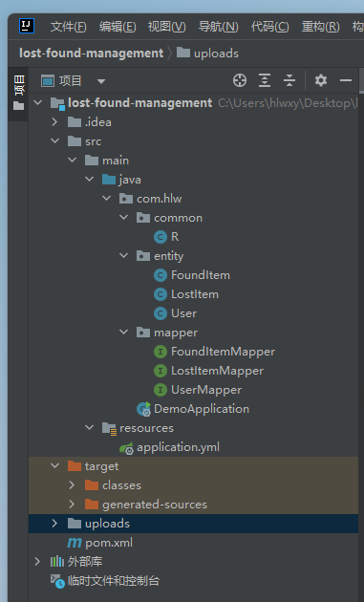364x602 pixels.
Task: Click the class icon beside R
Action: [x=161, y=237]
